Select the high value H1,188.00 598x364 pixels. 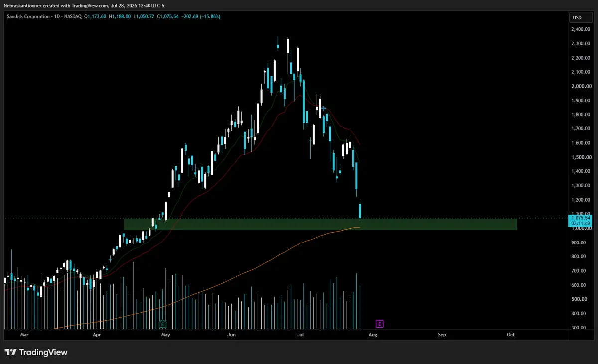[x=120, y=16]
